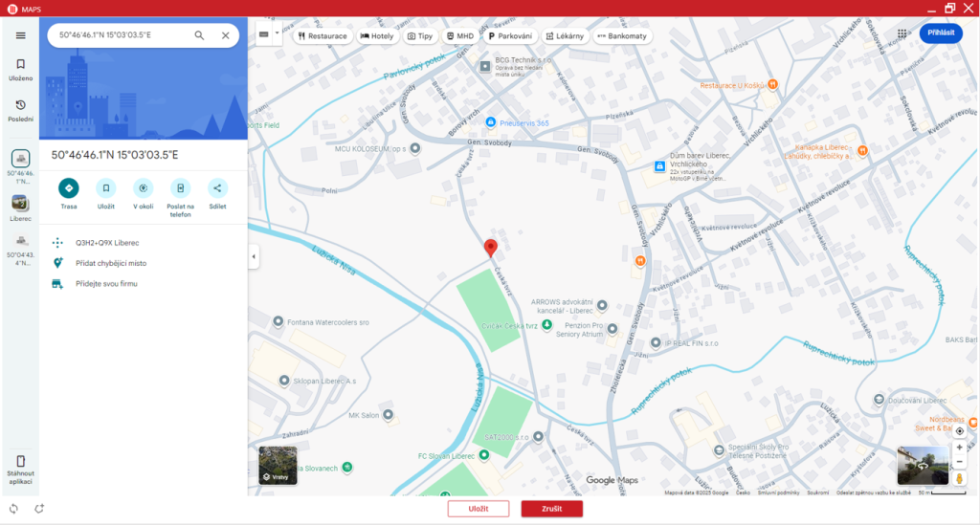This screenshot has width=980, height=525.
Task: Click the my-location target icon
Action: pyautogui.click(x=959, y=431)
